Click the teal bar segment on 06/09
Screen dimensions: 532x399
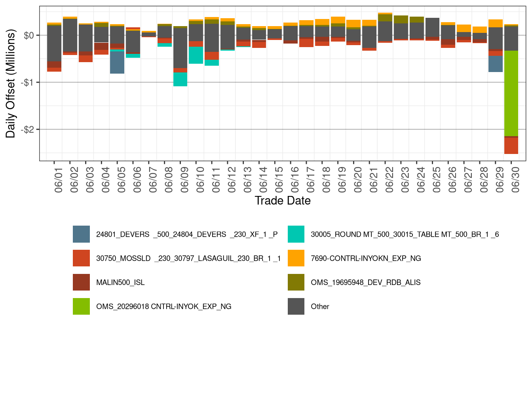(180, 79)
